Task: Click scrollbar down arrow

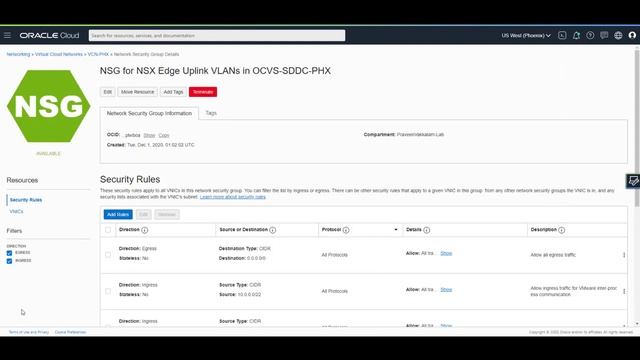Action: [637, 324]
